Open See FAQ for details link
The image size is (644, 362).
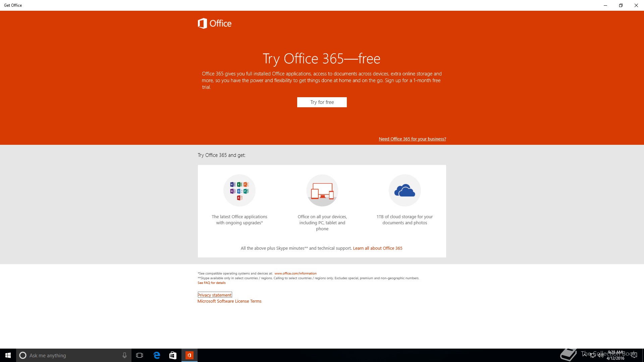click(212, 283)
